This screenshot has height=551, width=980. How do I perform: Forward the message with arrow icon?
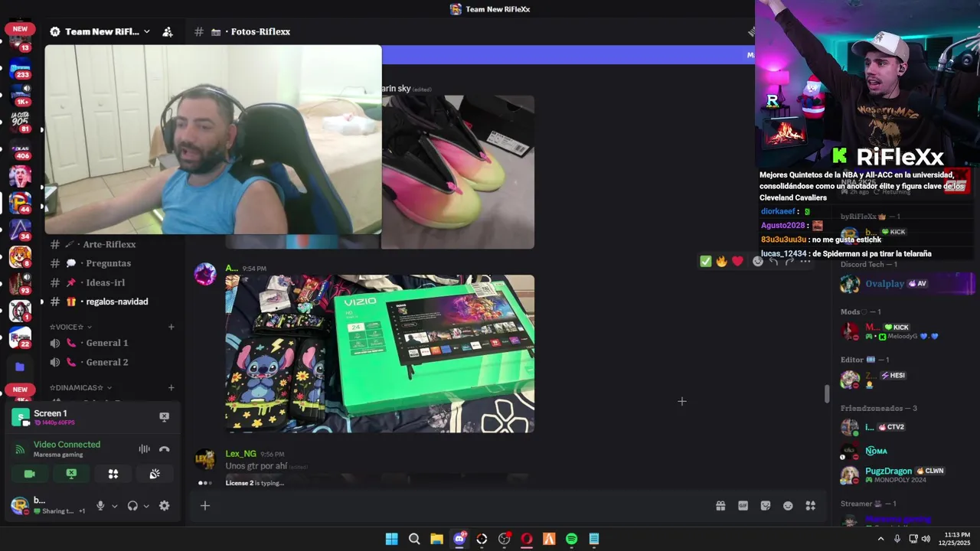click(789, 262)
